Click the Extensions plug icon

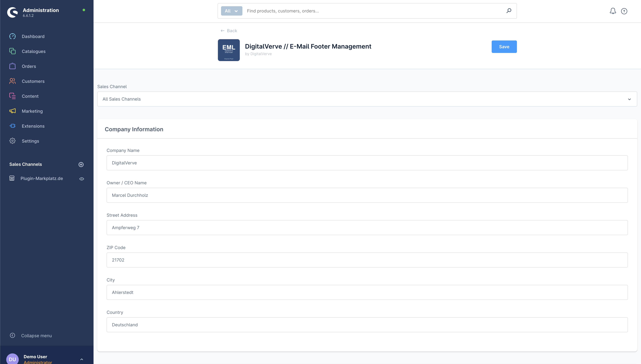pyautogui.click(x=12, y=126)
